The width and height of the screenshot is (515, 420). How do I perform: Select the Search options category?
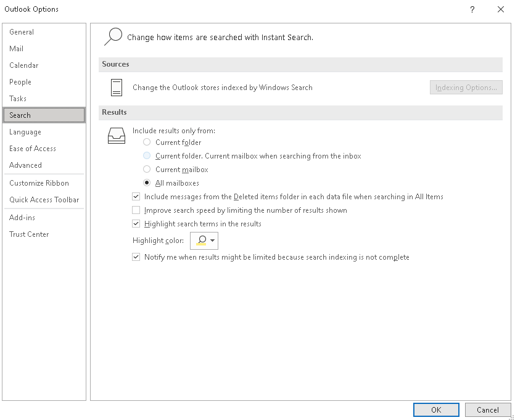click(x=44, y=115)
